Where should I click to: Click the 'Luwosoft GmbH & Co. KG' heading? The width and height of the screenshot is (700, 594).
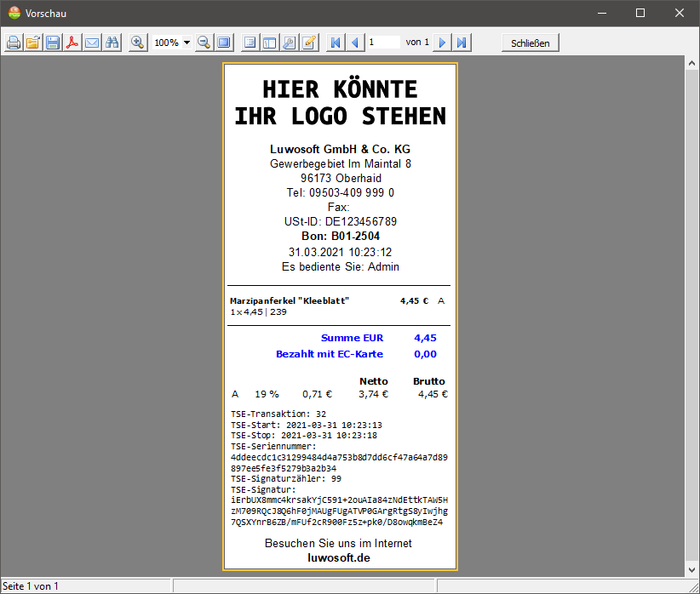(340, 149)
